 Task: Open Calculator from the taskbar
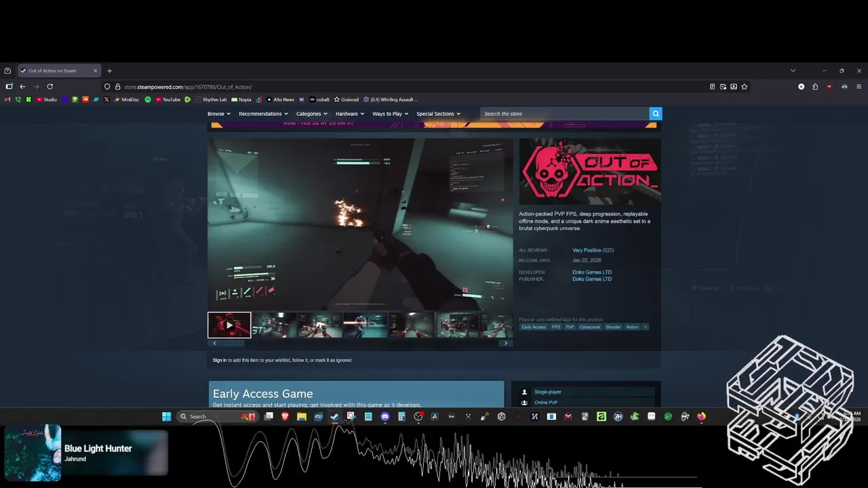[401, 416]
